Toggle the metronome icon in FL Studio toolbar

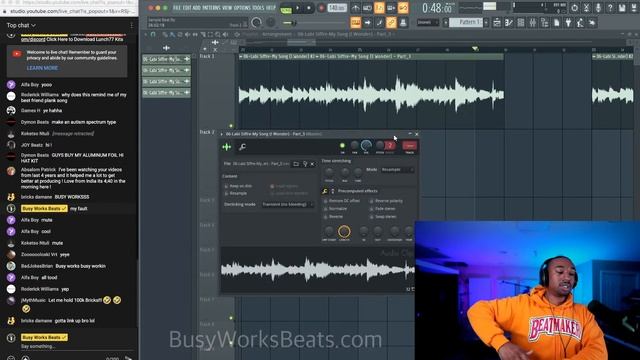coord(356,8)
